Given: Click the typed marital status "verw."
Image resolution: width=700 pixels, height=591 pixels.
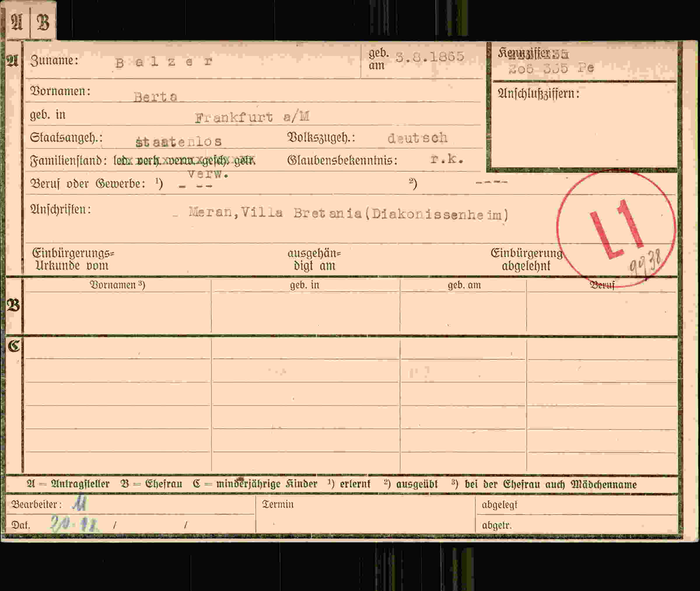Looking at the screenshot, I should [209, 174].
